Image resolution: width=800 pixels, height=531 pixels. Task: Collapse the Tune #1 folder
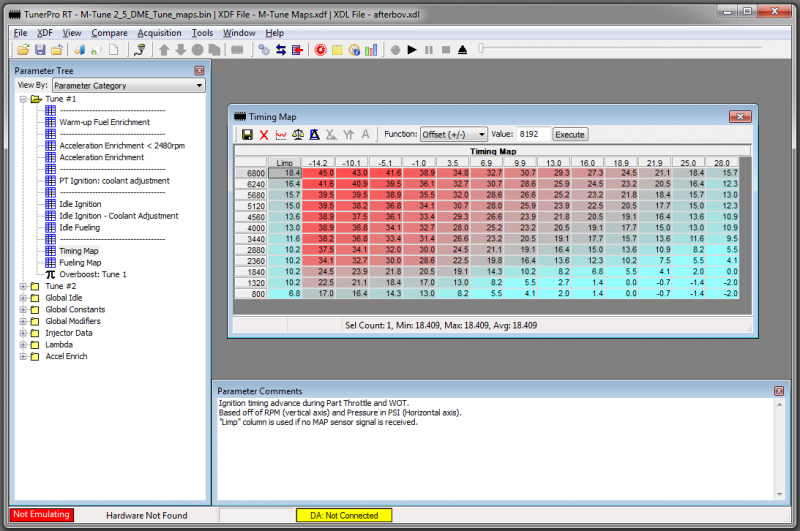tap(23, 100)
